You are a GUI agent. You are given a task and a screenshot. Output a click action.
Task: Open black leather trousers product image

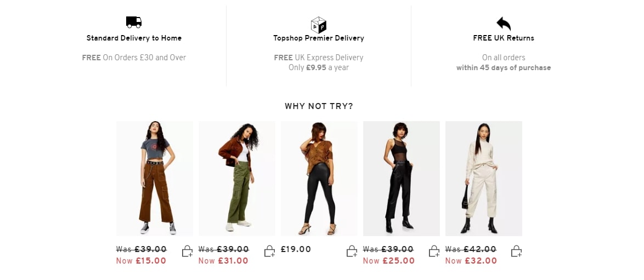click(x=402, y=179)
